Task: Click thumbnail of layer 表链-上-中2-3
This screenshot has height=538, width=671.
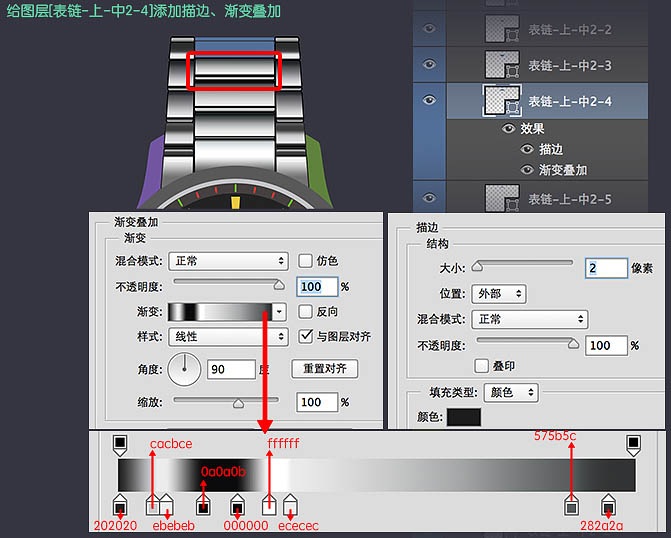Action: 502,65
